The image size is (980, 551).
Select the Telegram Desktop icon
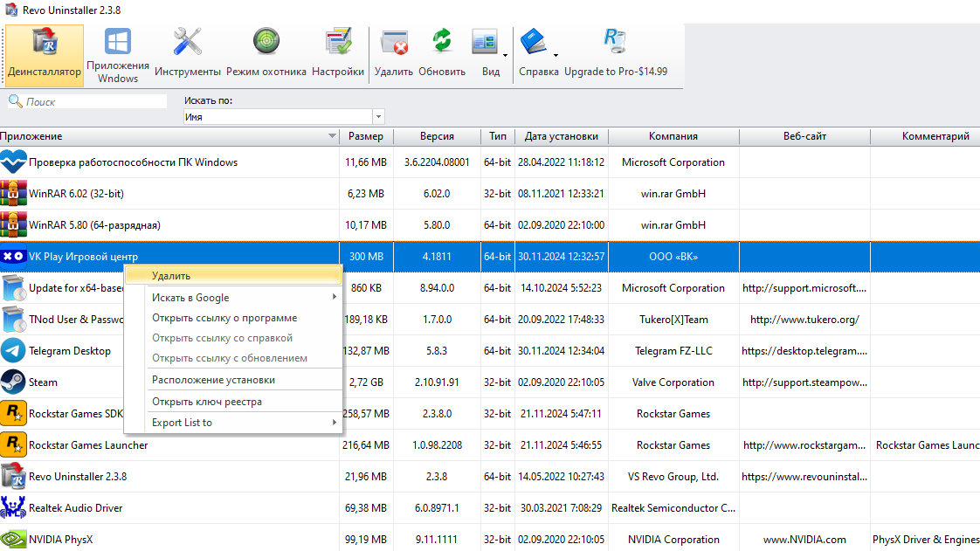[13, 351]
